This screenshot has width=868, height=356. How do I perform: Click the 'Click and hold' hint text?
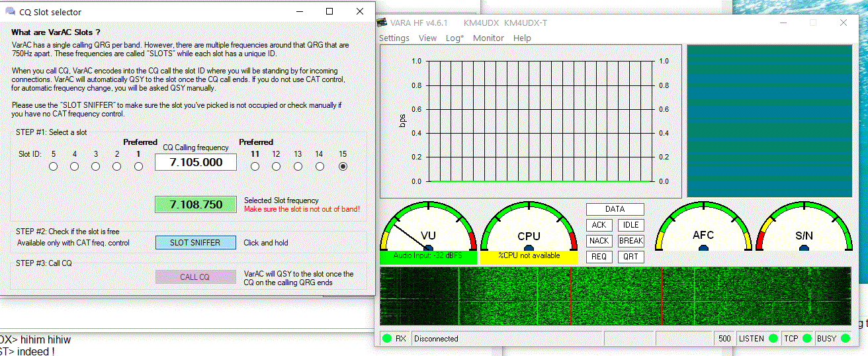tap(266, 243)
